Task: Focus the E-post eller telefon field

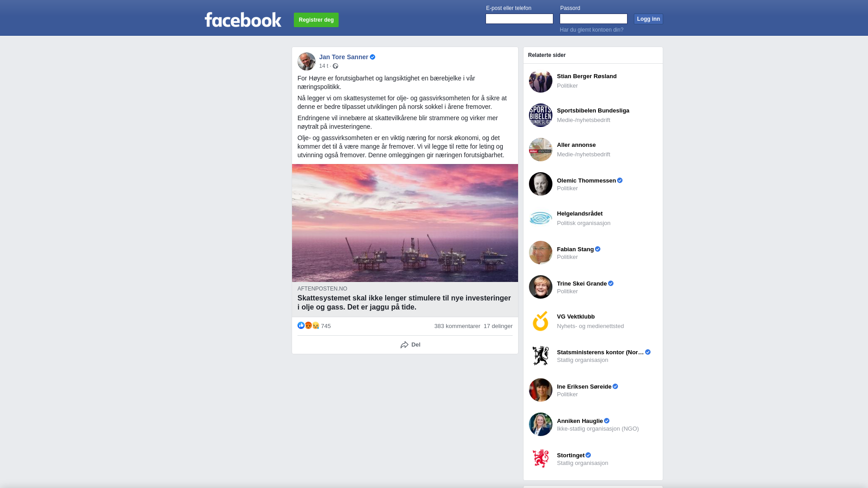Action: click(519, 19)
